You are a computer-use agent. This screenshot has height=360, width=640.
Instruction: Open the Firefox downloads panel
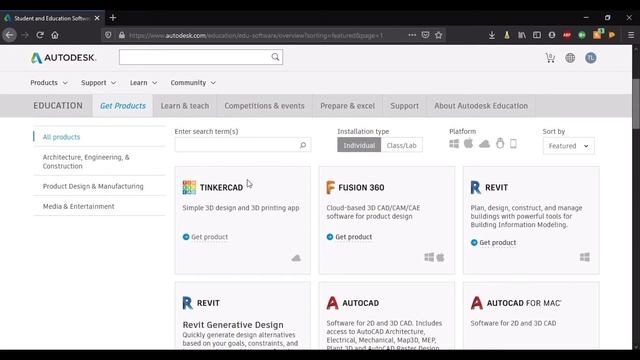(492, 35)
